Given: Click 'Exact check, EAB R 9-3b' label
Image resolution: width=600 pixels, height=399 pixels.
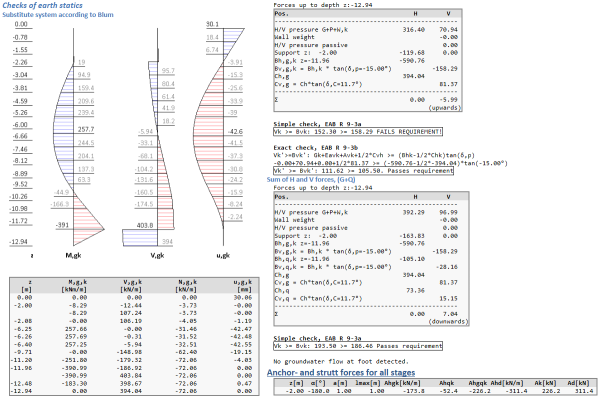Looking at the screenshot, I should (316, 148).
